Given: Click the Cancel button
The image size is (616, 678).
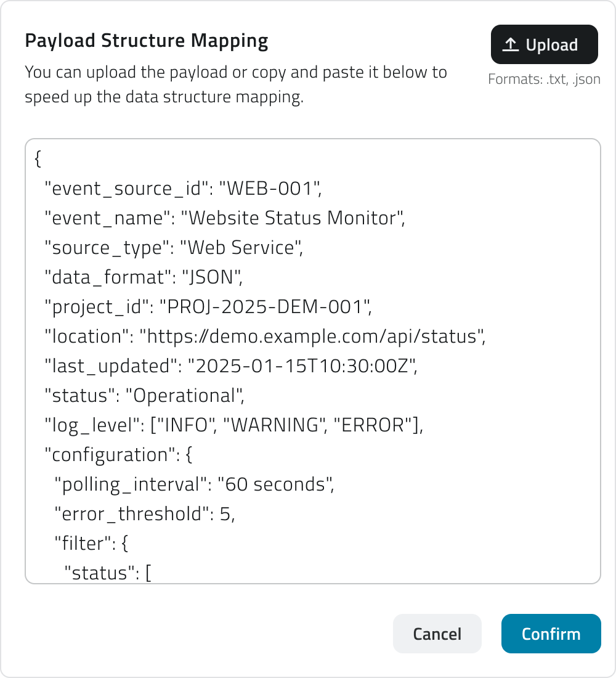Looking at the screenshot, I should [x=437, y=634].
